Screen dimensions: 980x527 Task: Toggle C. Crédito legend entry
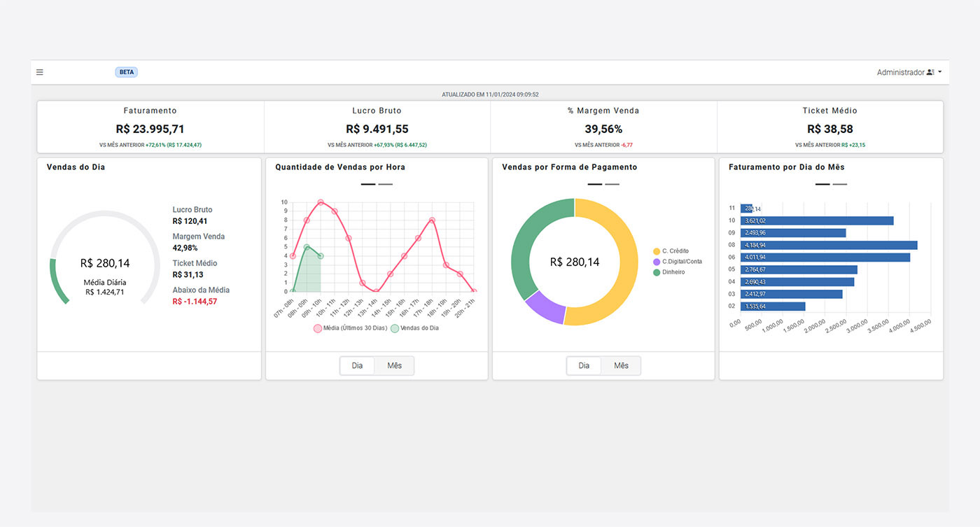point(671,251)
